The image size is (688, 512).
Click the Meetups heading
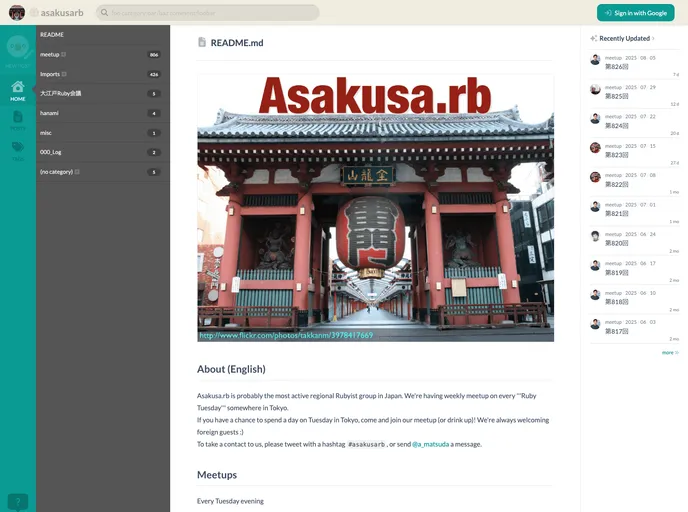tap(217, 475)
